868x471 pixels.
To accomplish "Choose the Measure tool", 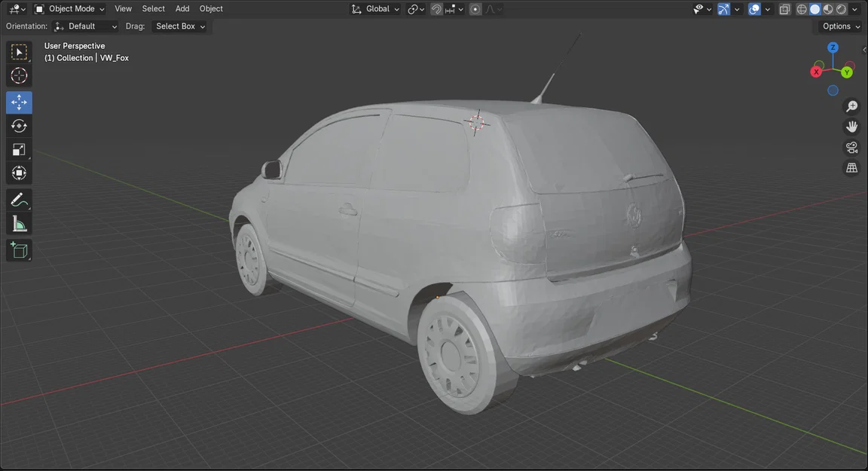I will (18, 222).
